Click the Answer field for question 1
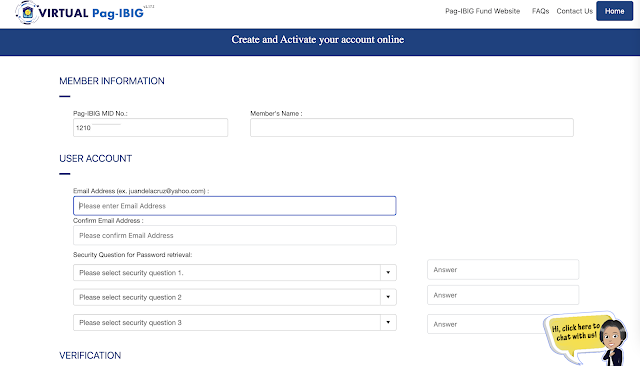Screen dimensions: 640x366 coord(503,270)
